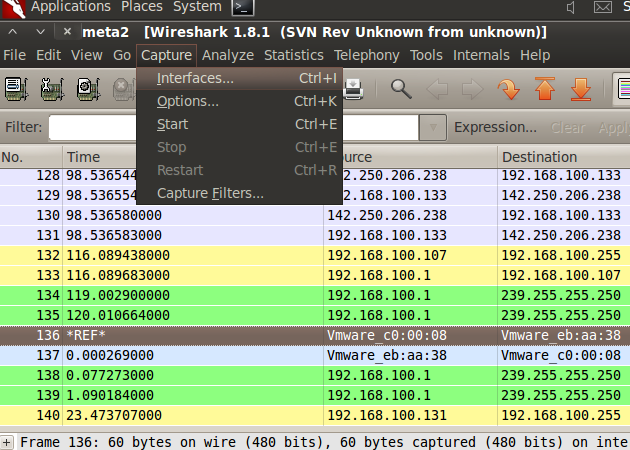
Task: Open the Help menu
Action: (x=535, y=55)
